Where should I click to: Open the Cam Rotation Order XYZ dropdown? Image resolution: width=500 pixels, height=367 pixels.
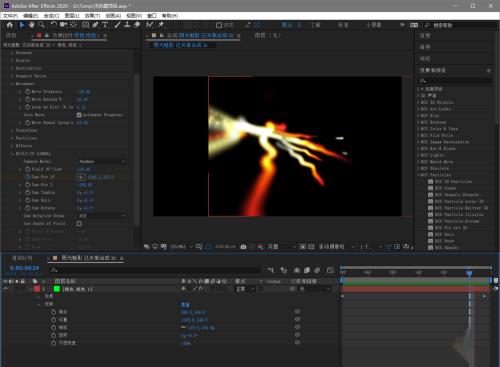[102, 216]
